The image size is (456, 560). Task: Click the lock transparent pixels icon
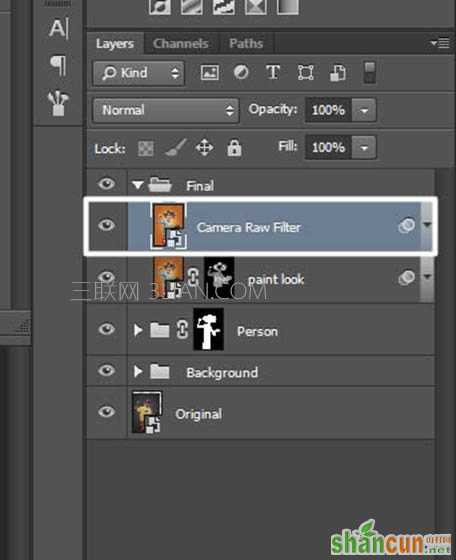pos(146,149)
